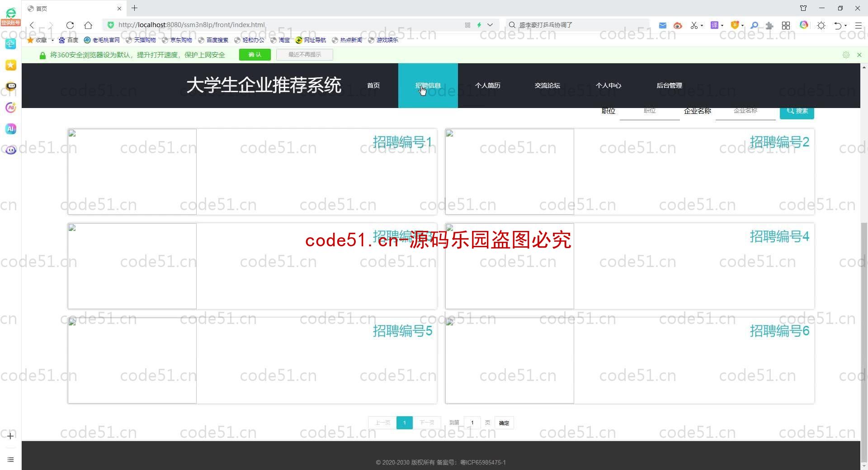Open the 招聘编号2 job card

[x=630, y=172]
